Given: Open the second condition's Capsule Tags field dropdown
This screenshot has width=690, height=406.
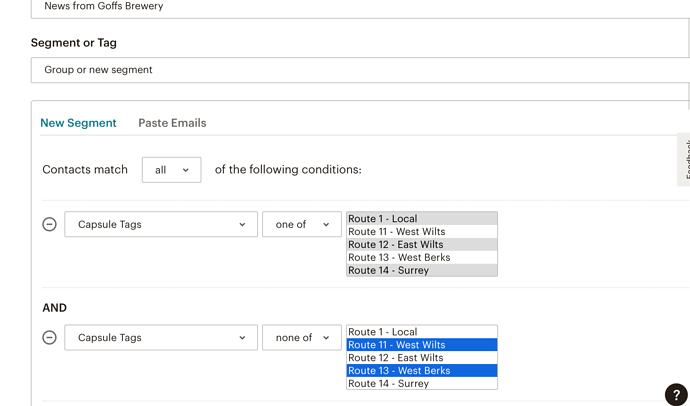Looking at the screenshot, I should (x=161, y=337).
